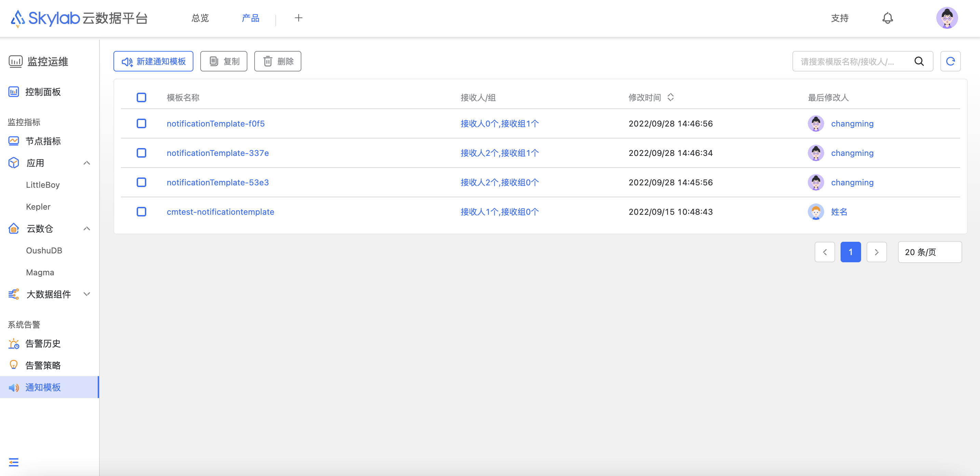Click the 修改时间 sort icon
Image resolution: width=980 pixels, height=476 pixels.
(x=670, y=97)
